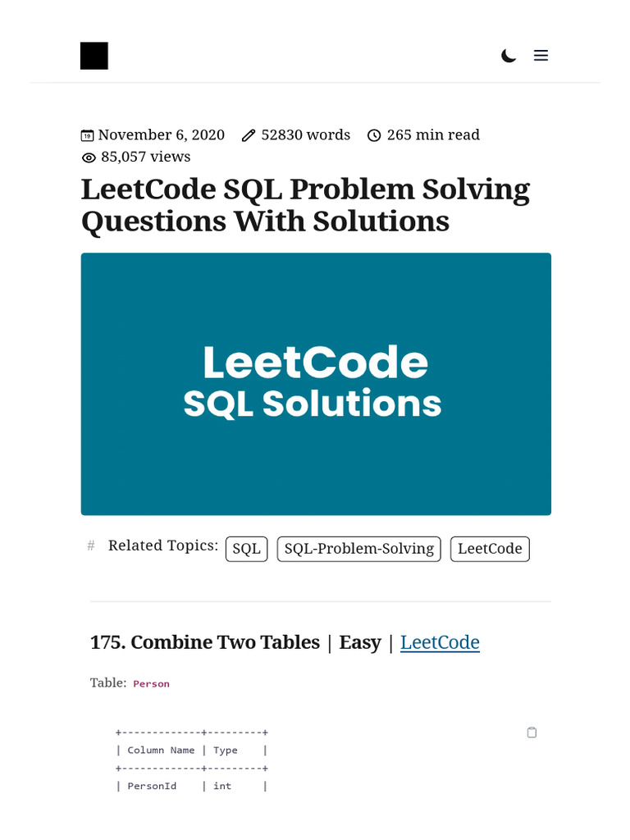Select the LeetCode topic tag
Viewport: 630px width, 840px height.
tap(490, 549)
